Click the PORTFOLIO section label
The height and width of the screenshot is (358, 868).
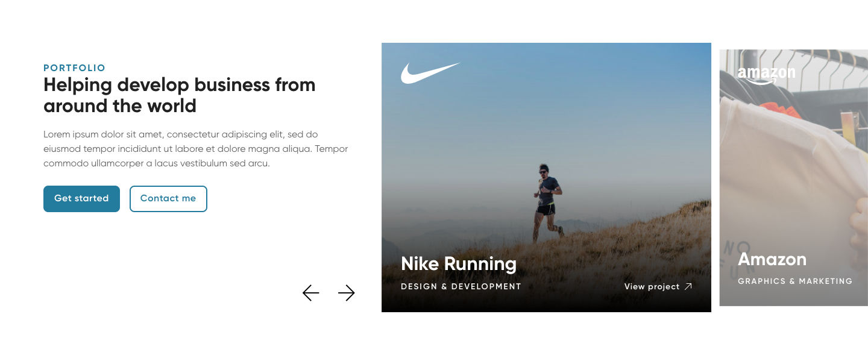tap(74, 68)
